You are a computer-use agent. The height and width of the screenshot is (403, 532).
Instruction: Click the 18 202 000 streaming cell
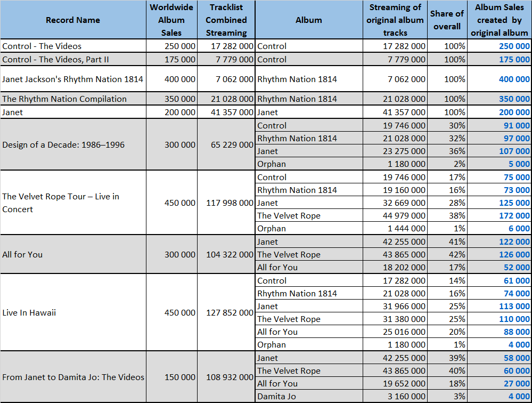tap(395, 267)
